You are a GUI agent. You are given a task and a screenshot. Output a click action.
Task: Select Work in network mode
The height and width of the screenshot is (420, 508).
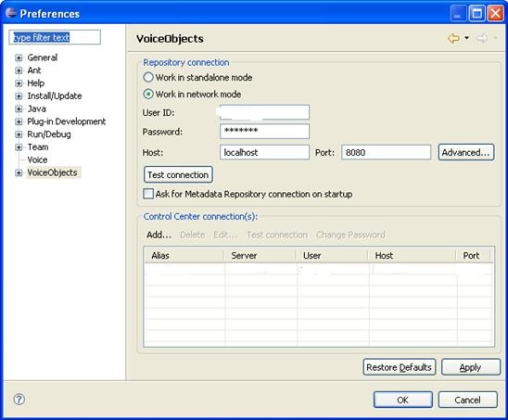click(x=148, y=95)
